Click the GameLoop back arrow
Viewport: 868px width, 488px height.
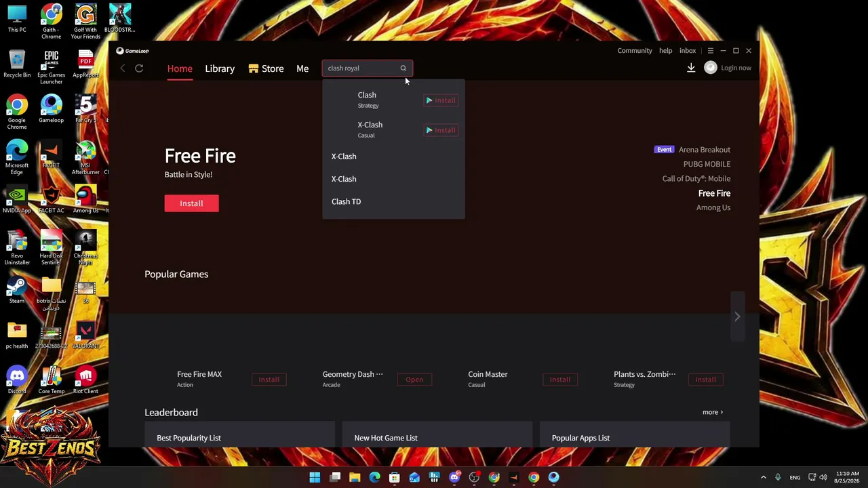(123, 68)
